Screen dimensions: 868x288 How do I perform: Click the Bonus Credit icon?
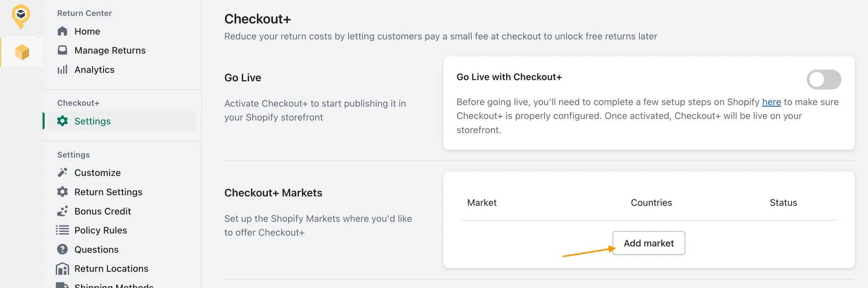pos(62,211)
